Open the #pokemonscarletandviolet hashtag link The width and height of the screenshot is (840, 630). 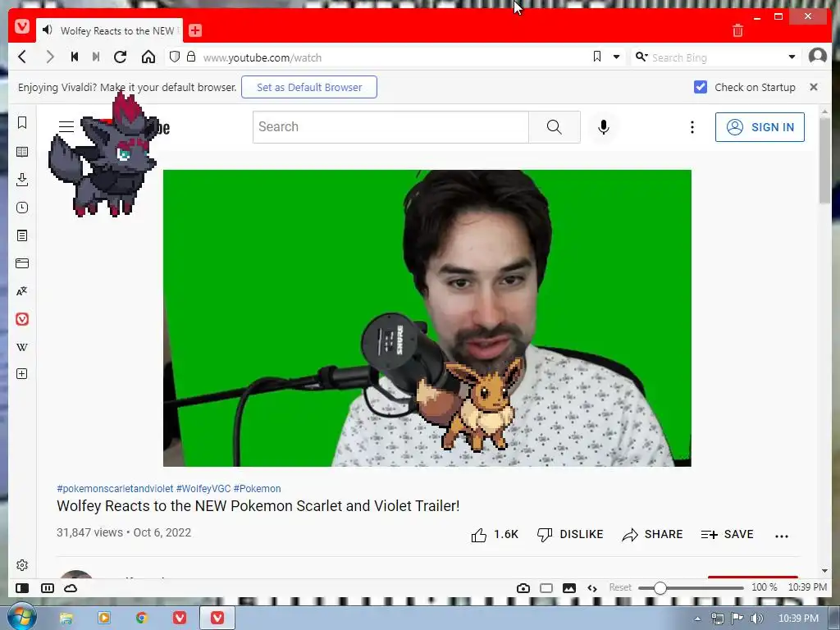pos(115,489)
